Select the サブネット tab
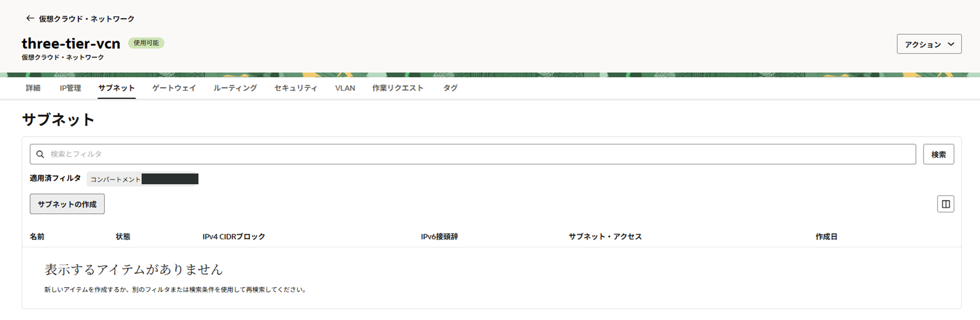This screenshot has height=320, width=980. 117,88
